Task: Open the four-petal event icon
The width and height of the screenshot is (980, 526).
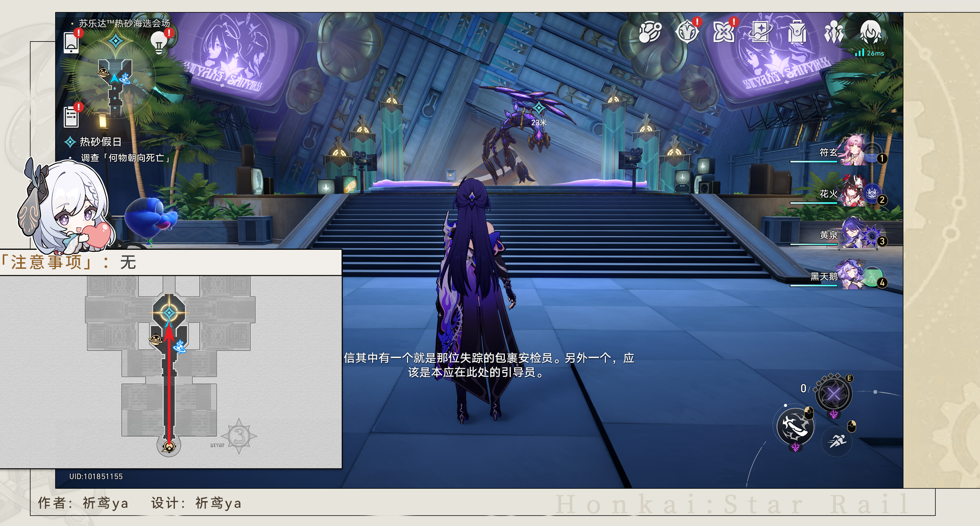Action: [x=723, y=32]
